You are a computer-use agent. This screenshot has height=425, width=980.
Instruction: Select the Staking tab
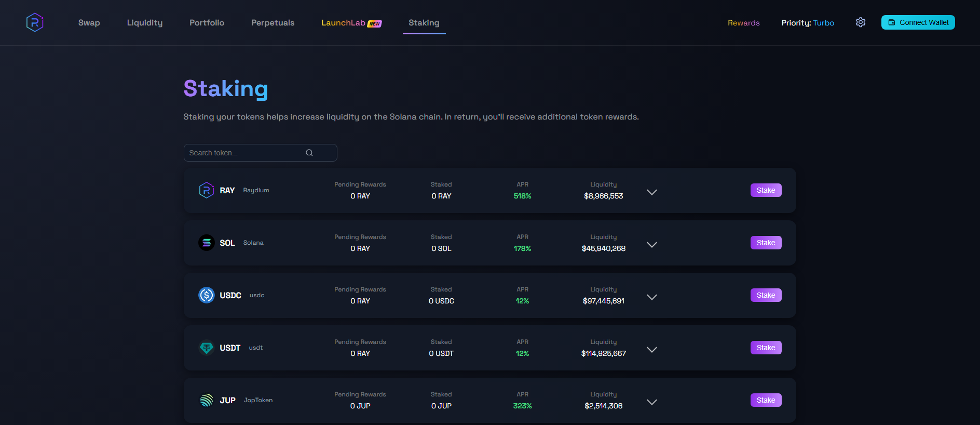click(x=424, y=23)
